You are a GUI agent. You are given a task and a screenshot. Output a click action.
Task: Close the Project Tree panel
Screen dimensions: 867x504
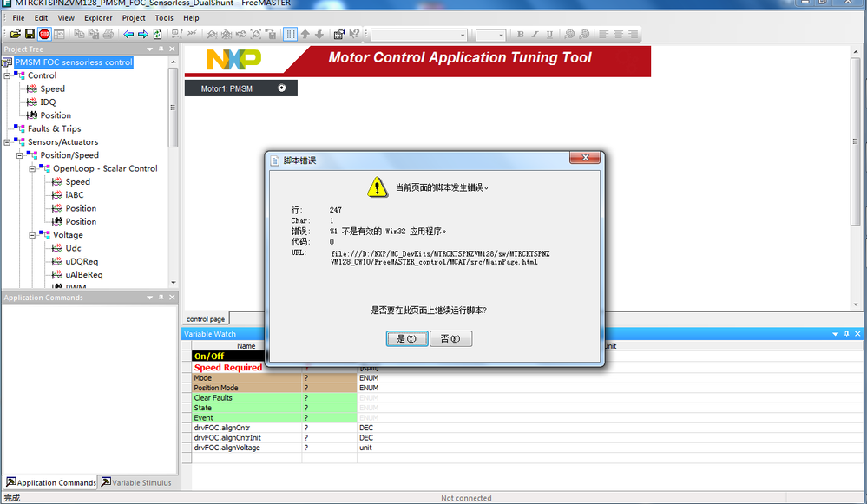[x=172, y=49]
